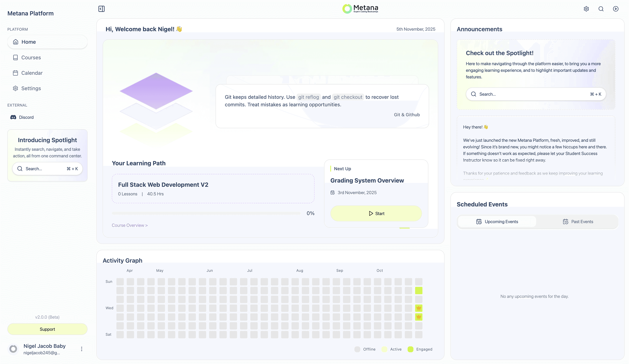Click the top-right search magnifier icon
629x364 pixels.
click(x=601, y=9)
